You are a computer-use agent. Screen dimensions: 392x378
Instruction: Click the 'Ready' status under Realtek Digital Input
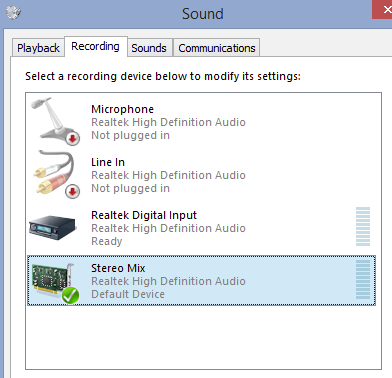point(107,241)
